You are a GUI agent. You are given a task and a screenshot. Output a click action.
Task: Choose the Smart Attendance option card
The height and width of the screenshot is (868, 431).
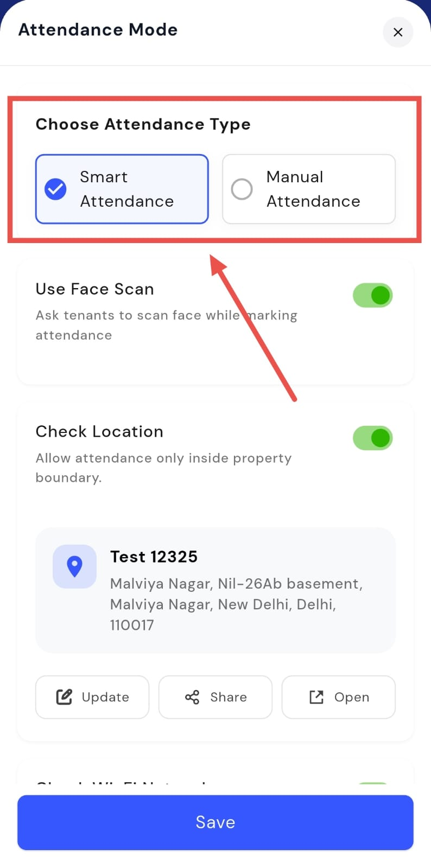[122, 189]
